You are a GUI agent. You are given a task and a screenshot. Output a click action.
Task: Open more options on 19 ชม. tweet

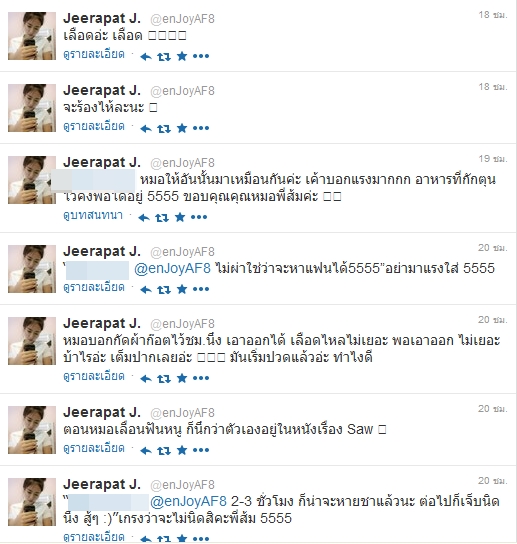[199, 218]
